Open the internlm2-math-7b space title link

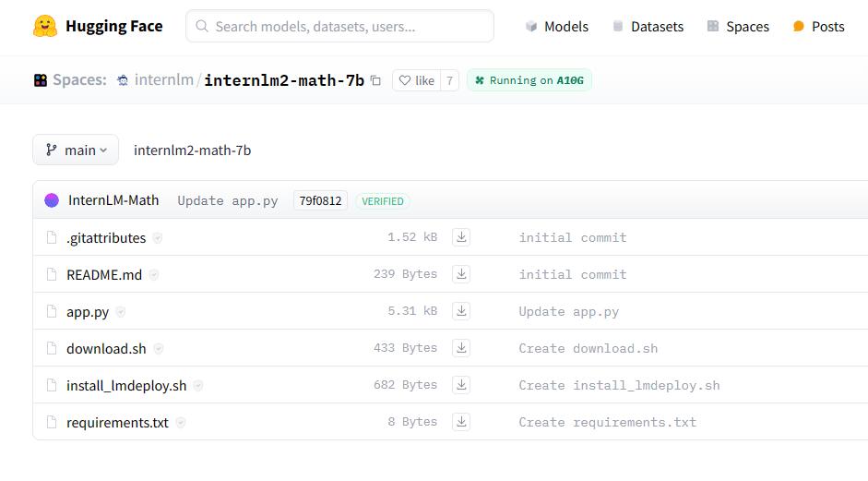pos(284,80)
